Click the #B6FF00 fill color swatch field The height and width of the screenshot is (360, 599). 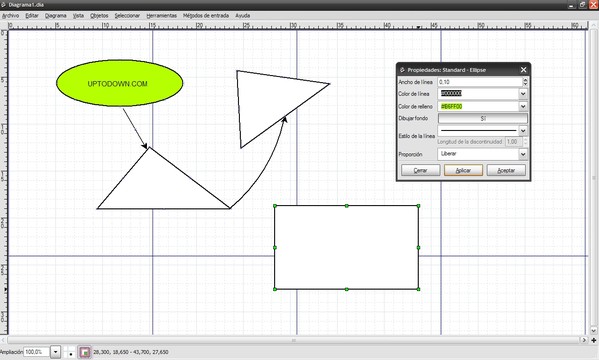[x=478, y=106]
